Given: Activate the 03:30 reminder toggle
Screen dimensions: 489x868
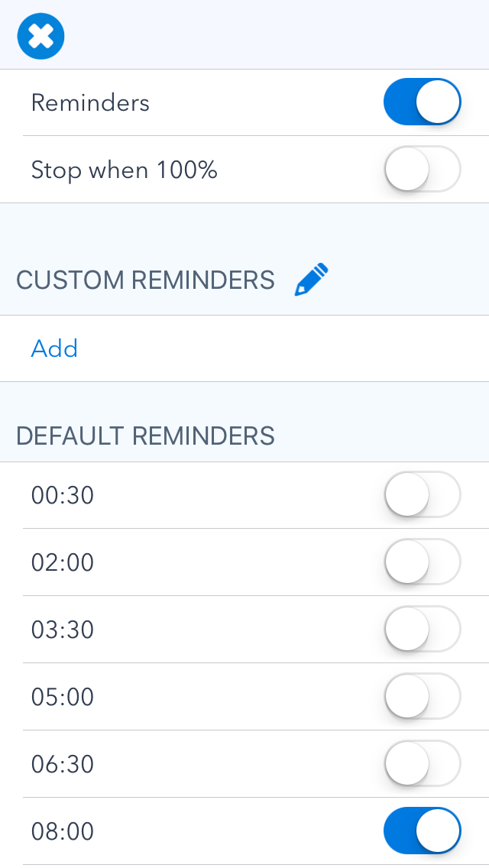Looking at the screenshot, I should (422, 630).
